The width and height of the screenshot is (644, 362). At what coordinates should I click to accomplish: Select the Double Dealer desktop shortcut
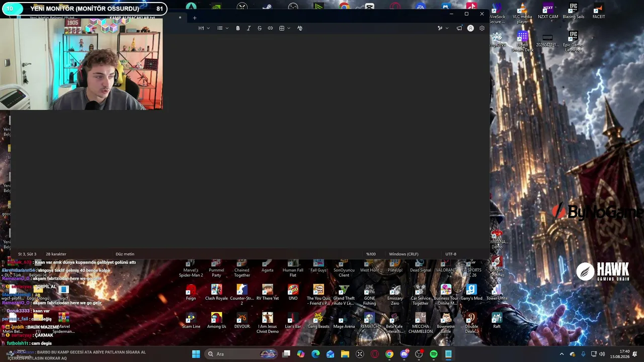click(471, 323)
